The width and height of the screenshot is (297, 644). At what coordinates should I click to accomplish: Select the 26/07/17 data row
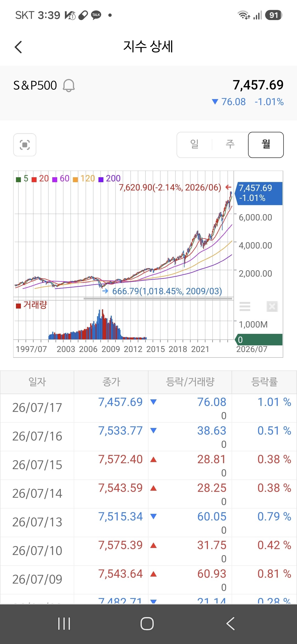(x=148, y=408)
